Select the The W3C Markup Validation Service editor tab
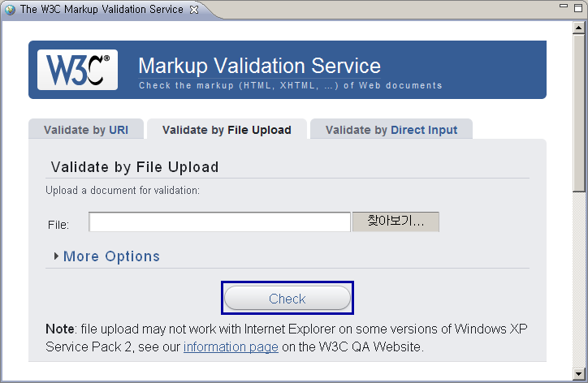588x383 pixels. click(x=102, y=10)
